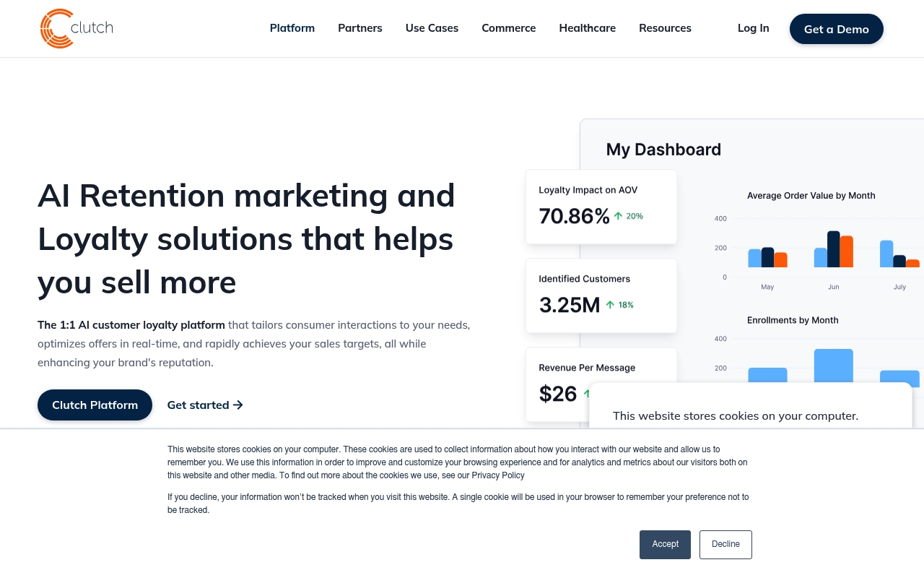Open the Identified Customers stat card
Screen dimensions: 924x578
[x=601, y=296]
